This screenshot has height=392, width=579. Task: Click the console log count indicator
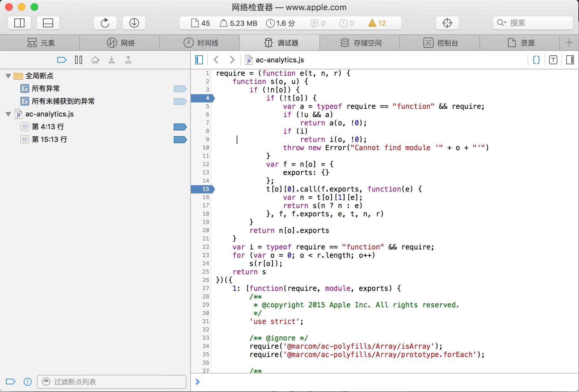click(x=318, y=23)
